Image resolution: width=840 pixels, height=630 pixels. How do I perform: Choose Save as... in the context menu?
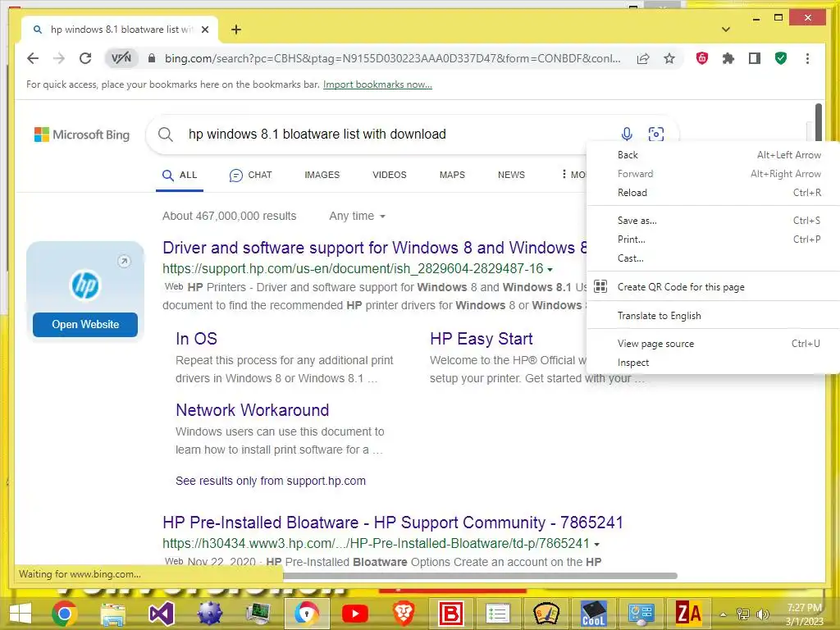click(x=714, y=220)
